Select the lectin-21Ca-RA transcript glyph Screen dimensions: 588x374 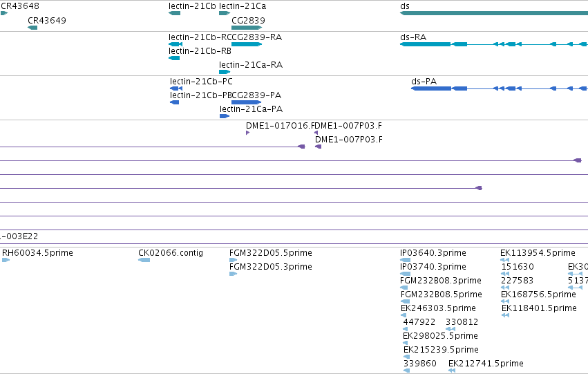click(x=225, y=72)
